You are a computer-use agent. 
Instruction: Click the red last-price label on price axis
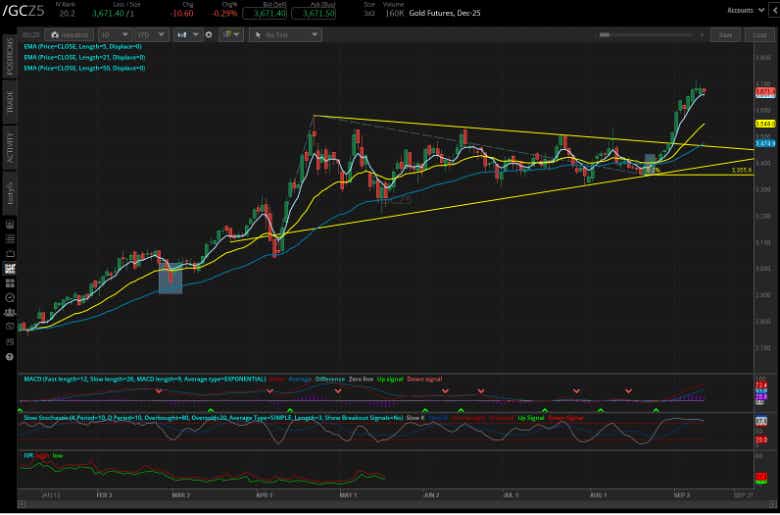(765, 92)
